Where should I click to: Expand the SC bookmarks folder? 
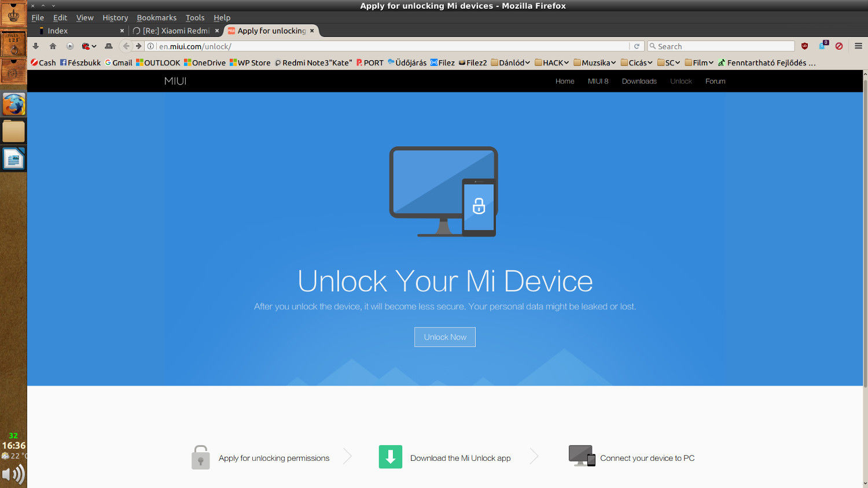tap(668, 62)
